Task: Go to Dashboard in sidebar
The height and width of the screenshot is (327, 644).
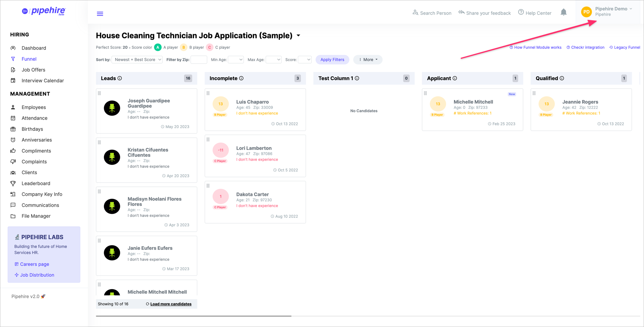Action: click(34, 48)
